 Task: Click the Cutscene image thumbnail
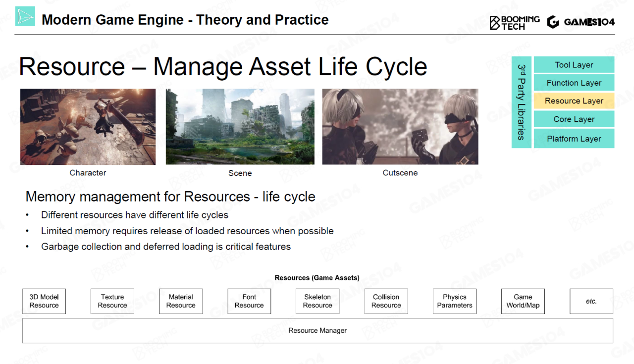coord(400,127)
